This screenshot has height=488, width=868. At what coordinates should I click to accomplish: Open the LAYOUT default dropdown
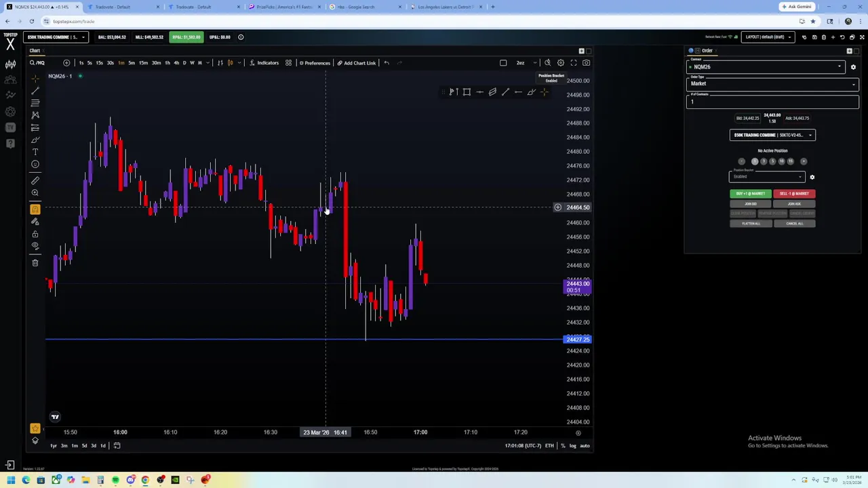(x=769, y=37)
